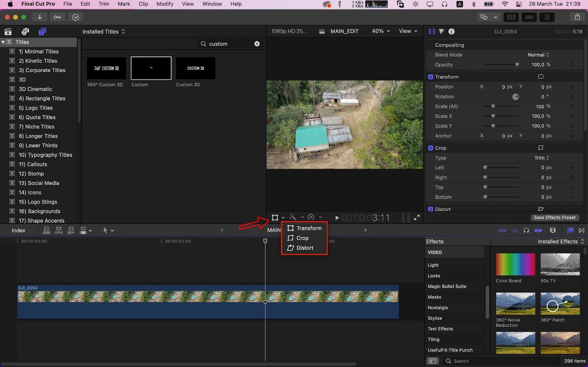Open the Color inspector triangle tab
This screenshot has height=367, width=588.
pyautogui.click(x=441, y=31)
